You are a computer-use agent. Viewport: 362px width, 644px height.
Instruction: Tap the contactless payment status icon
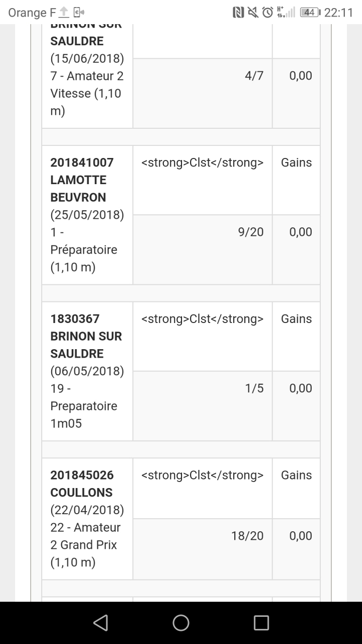tap(79, 13)
